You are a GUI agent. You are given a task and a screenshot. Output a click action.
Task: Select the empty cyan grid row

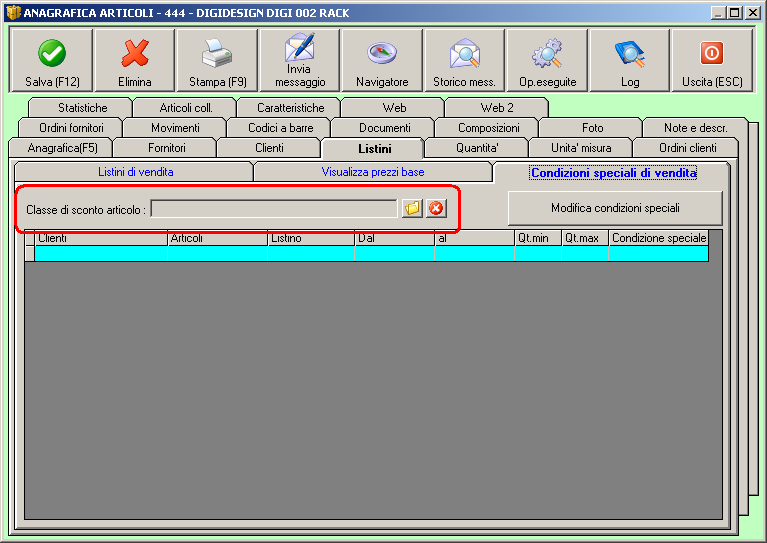click(x=371, y=253)
